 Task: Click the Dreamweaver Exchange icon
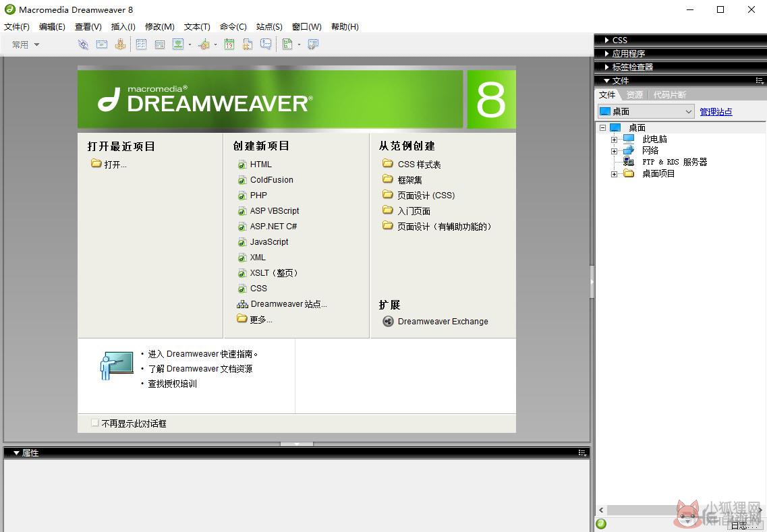pos(388,321)
